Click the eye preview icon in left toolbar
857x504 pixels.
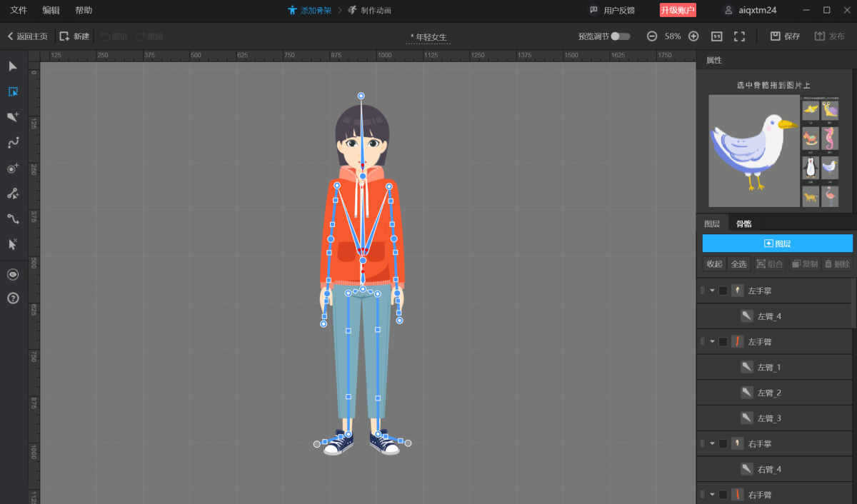13,274
